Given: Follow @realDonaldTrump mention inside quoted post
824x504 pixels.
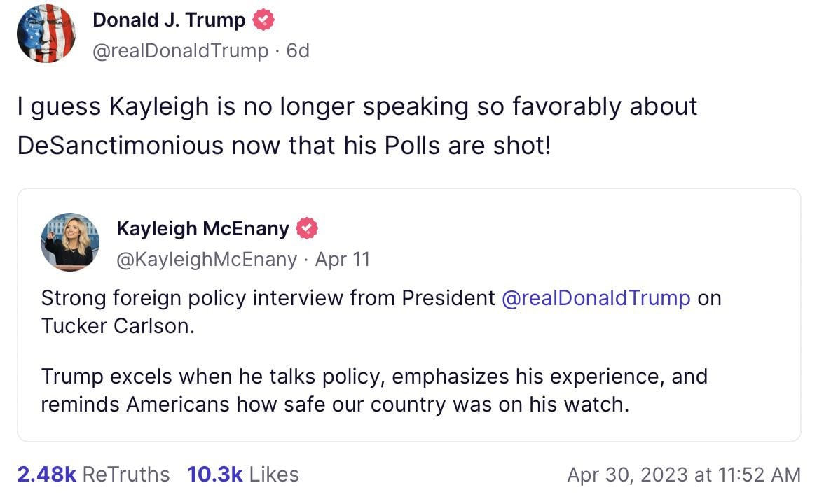Looking at the screenshot, I should tap(596, 297).
